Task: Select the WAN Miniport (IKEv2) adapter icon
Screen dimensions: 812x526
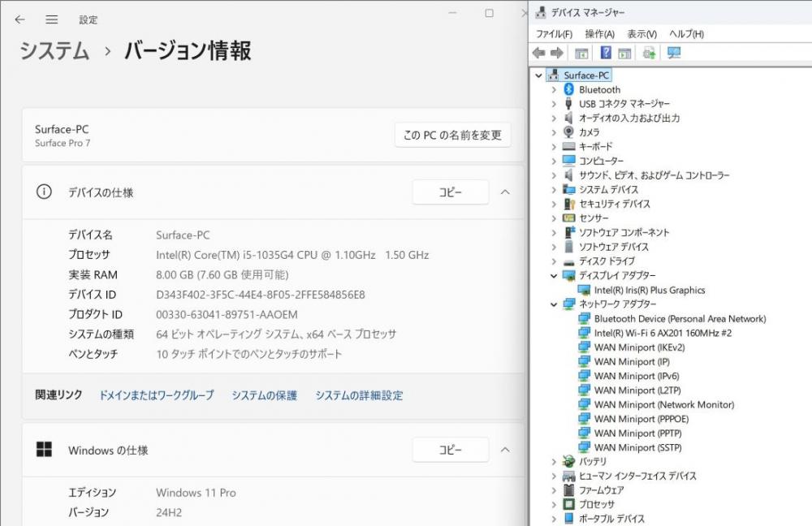Action: point(584,347)
